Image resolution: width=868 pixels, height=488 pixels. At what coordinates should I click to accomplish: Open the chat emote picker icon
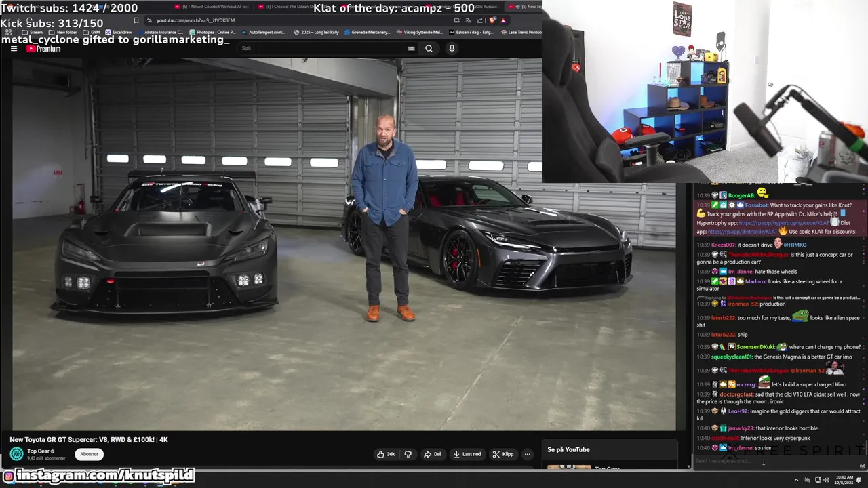[x=862, y=466]
